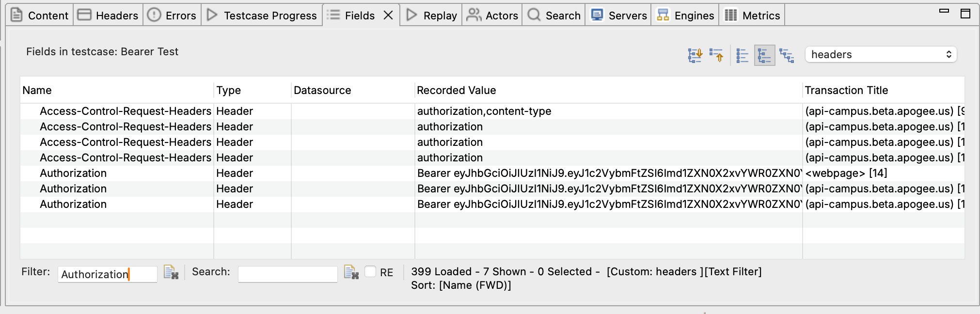Click the Metrics tab grid icon
The height and width of the screenshot is (314, 980).
pos(731,15)
